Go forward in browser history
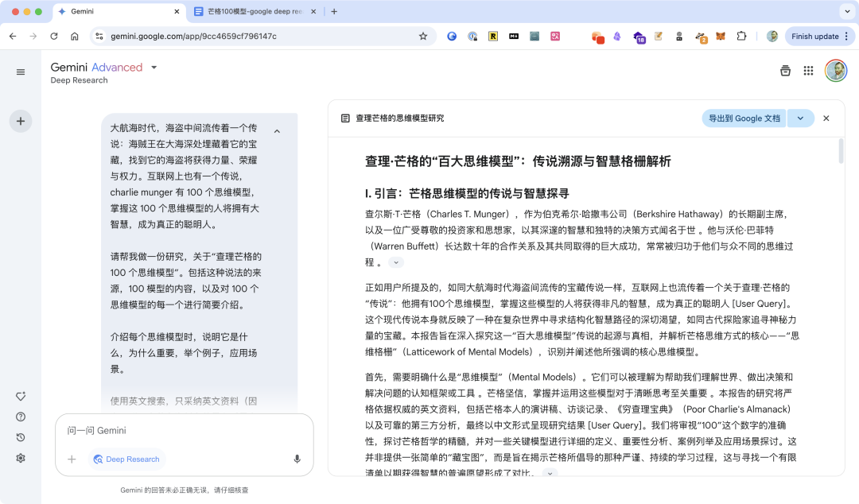This screenshot has height=504, width=859. point(33,36)
